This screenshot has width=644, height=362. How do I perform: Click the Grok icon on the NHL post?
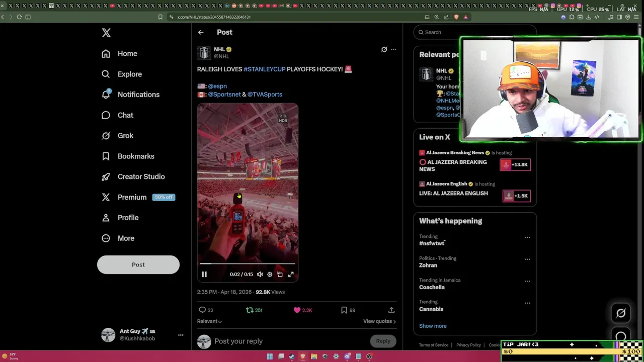tap(384, 49)
